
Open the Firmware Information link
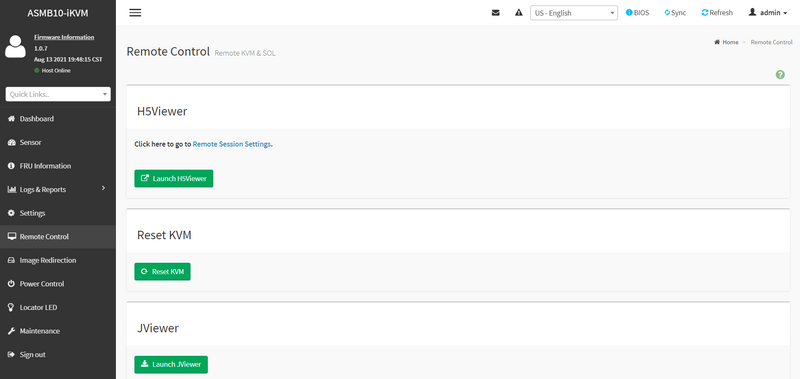64,37
